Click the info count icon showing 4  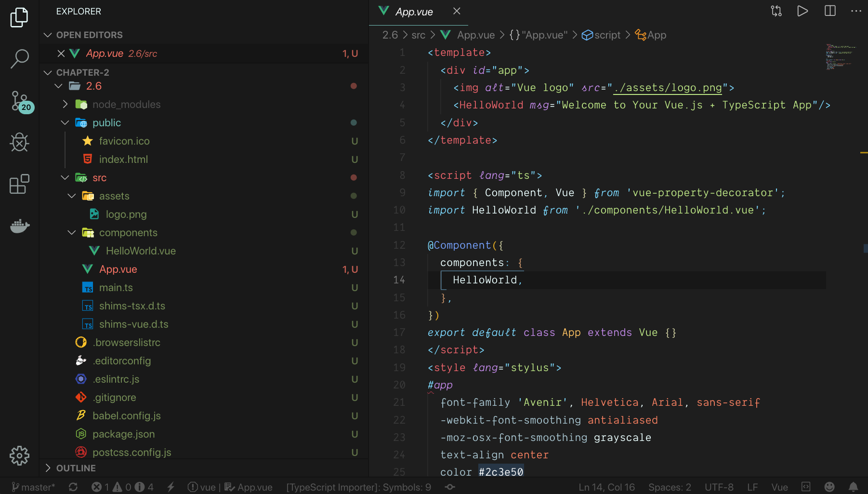[x=144, y=487]
